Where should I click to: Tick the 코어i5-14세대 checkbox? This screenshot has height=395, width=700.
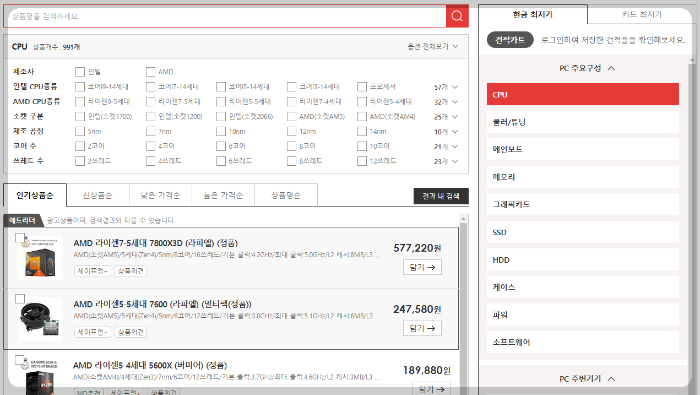[221, 87]
